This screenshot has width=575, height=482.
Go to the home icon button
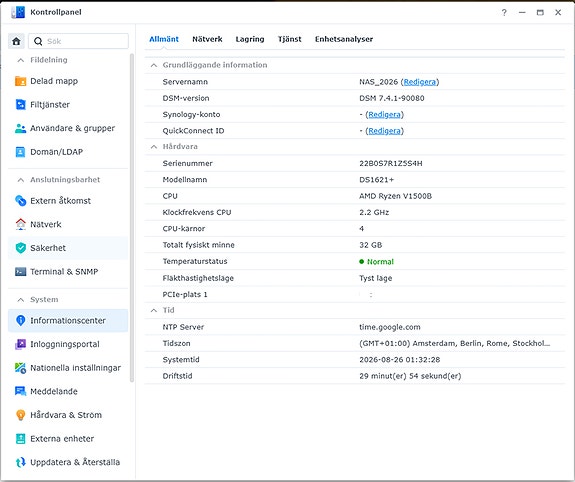coord(16,41)
